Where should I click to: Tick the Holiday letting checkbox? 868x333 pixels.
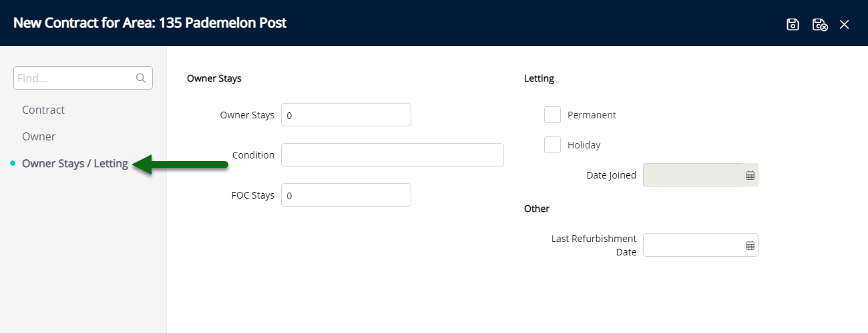point(552,144)
